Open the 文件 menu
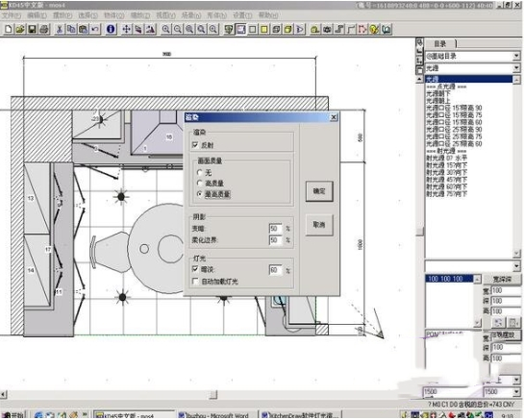The height and width of the screenshot is (420, 524). tap(11, 15)
